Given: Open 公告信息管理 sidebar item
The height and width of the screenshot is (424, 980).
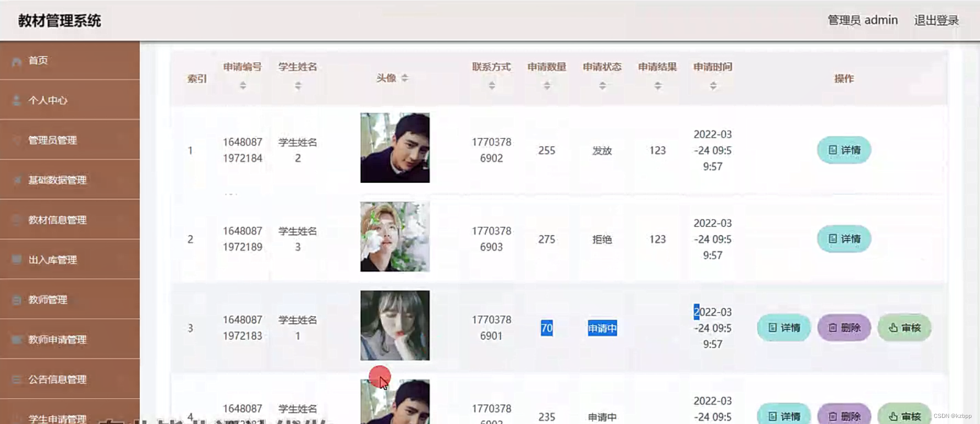Looking at the screenshot, I should tap(70, 379).
